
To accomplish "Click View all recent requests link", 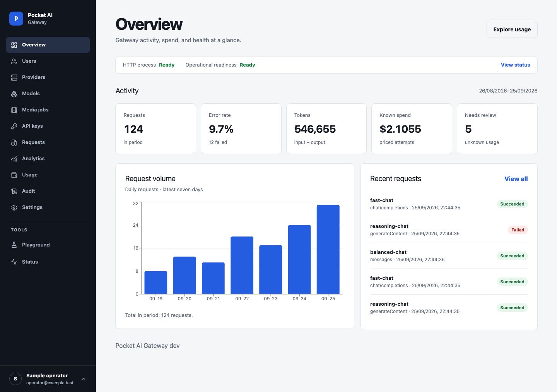I will coord(516,179).
